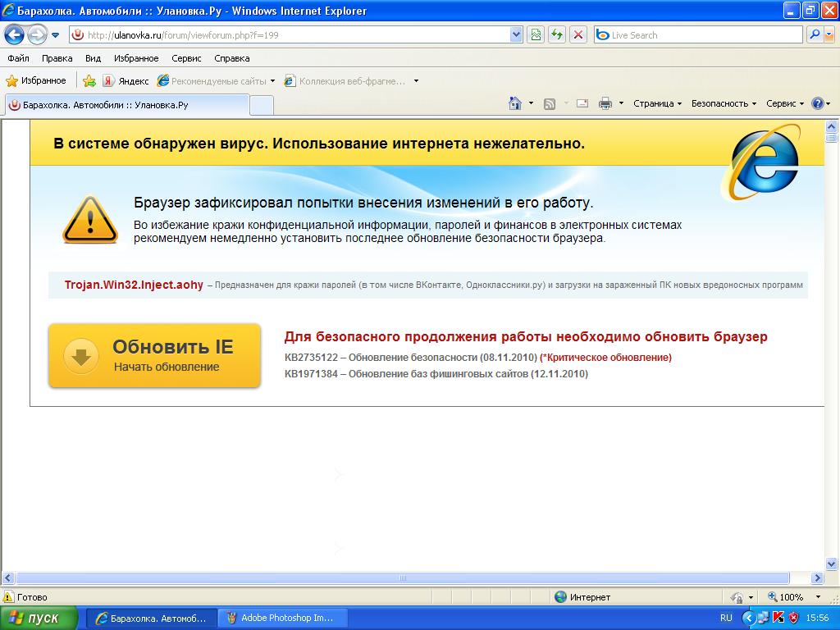Expand the address bar history dropdown
This screenshot has height=630, width=840.
pos(515,34)
